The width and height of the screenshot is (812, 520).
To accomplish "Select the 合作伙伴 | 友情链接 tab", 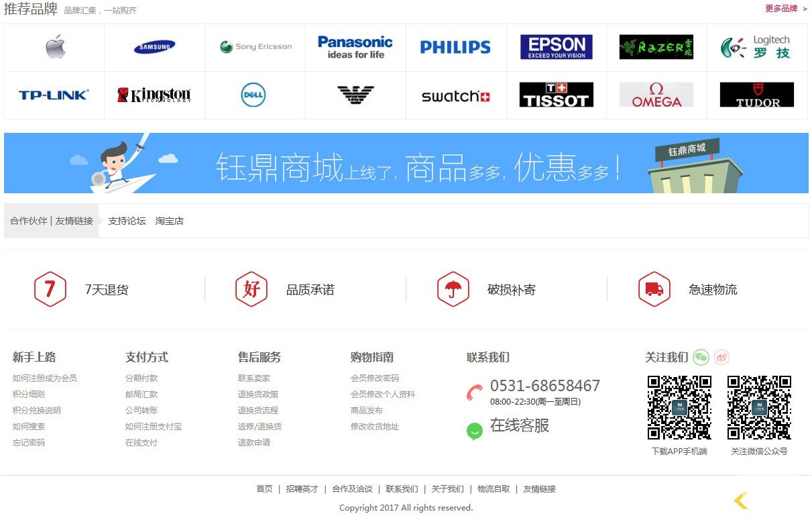I will 52,221.
